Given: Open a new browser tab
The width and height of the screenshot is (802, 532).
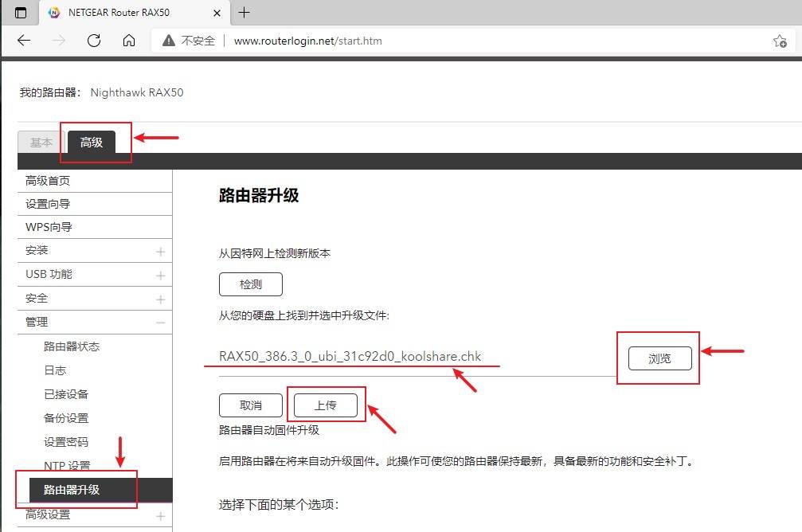Looking at the screenshot, I should click(x=244, y=13).
